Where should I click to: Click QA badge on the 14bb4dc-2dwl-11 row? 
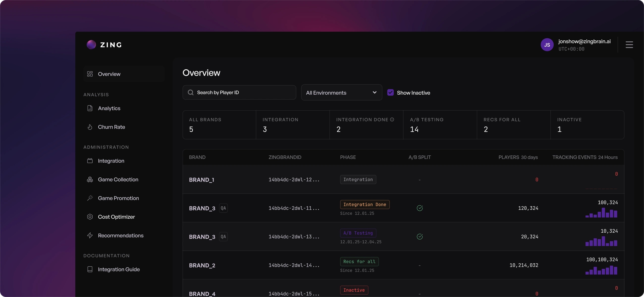[x=223, y=208]
